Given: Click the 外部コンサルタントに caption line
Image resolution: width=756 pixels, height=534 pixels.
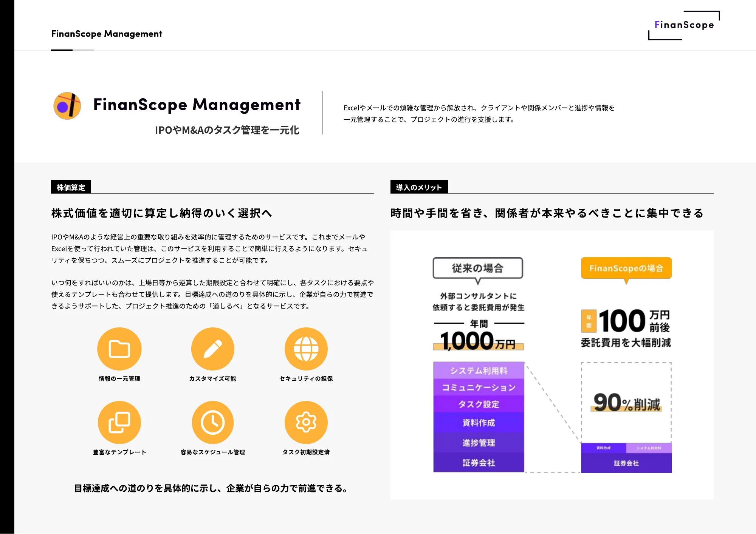Looking at the screenshot, I should [x=478, y=296].
